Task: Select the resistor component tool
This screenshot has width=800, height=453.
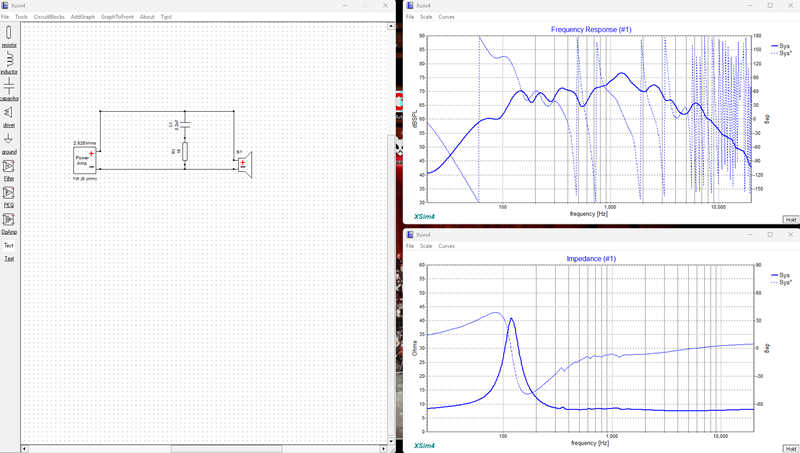Action: (x=9, y=36)
